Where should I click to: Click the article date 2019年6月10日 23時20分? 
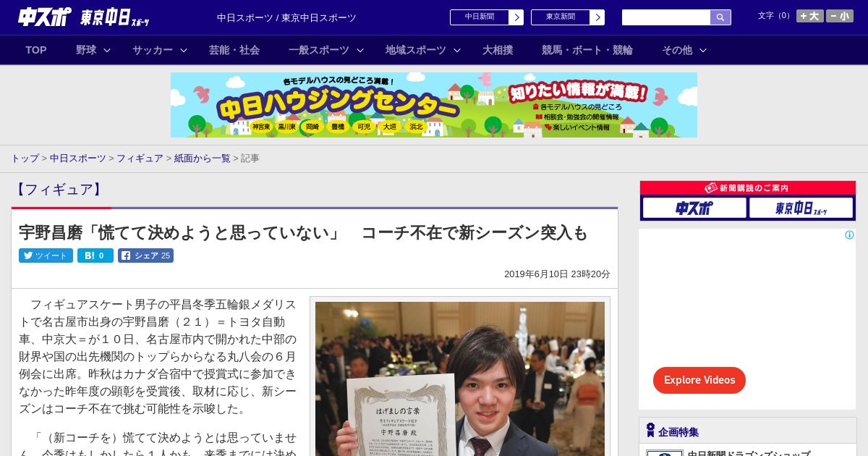pos(557,274)
